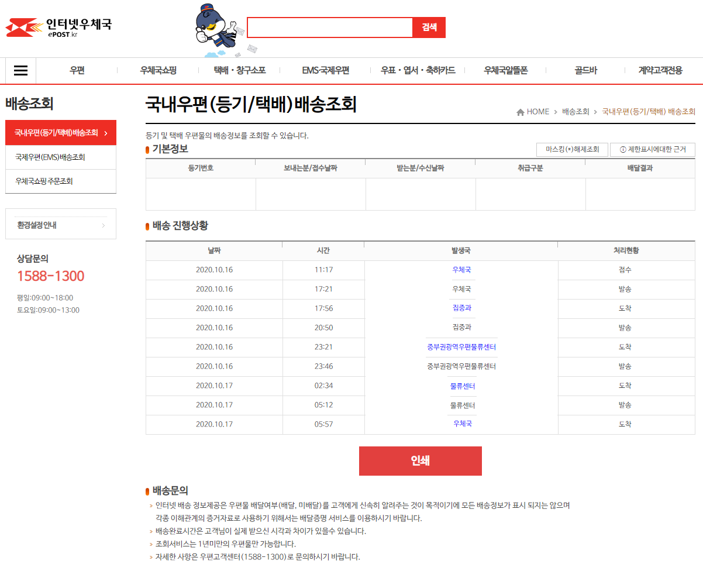Open 집중국 link in the 17:56 row
The image size is (703, 588).
tap(461, 308)
